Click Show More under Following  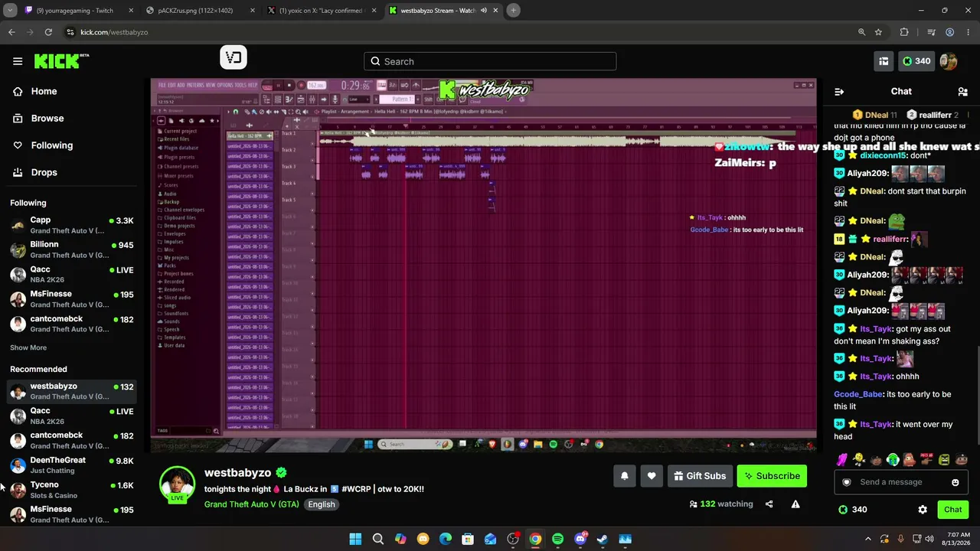point(28,347)
